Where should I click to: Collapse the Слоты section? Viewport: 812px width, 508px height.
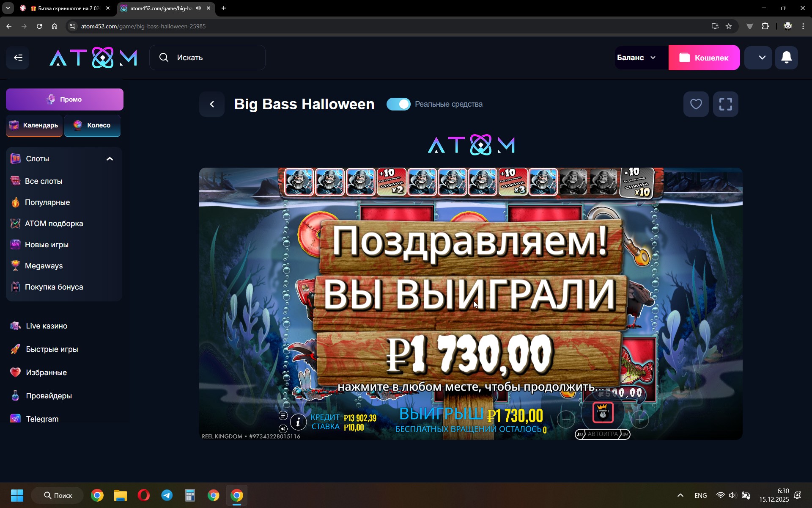pos(110,159)
